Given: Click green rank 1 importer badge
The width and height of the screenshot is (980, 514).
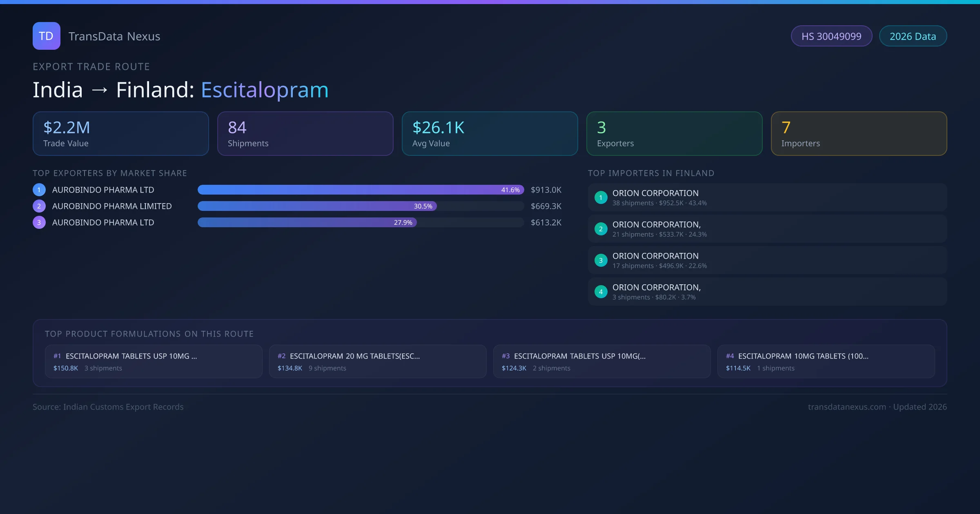Looking at the screenshot, I should tap(601, 197).
